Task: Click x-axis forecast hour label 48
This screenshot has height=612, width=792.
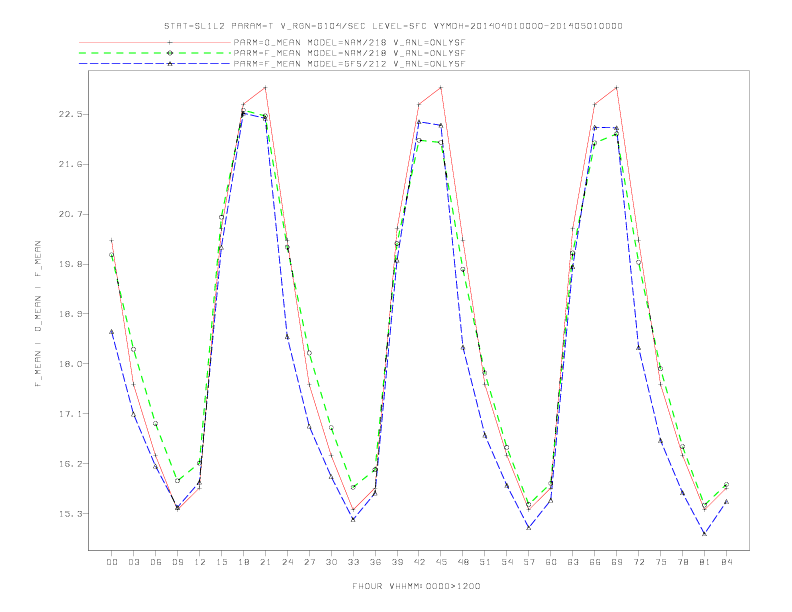Action: pos(463,562)
